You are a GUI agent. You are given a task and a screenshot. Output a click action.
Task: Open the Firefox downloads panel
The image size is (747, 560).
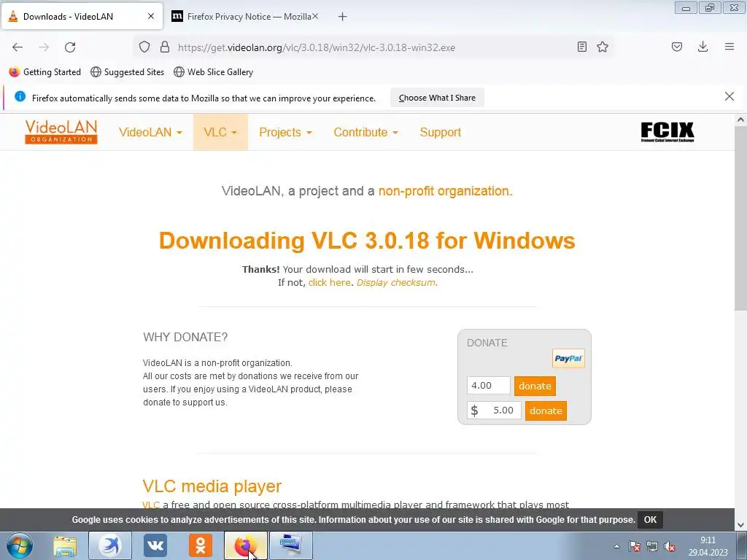pos(703,47)
